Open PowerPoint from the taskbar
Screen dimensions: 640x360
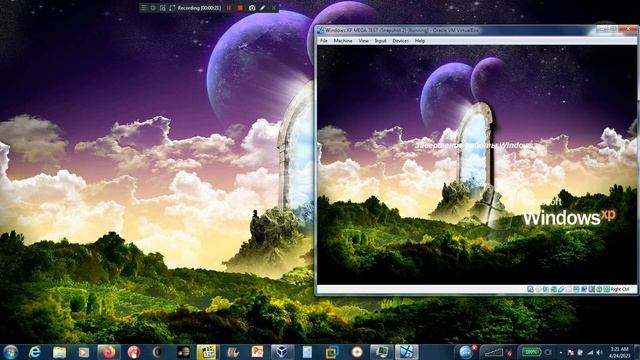pyautogui.click(x=257, y=352)
